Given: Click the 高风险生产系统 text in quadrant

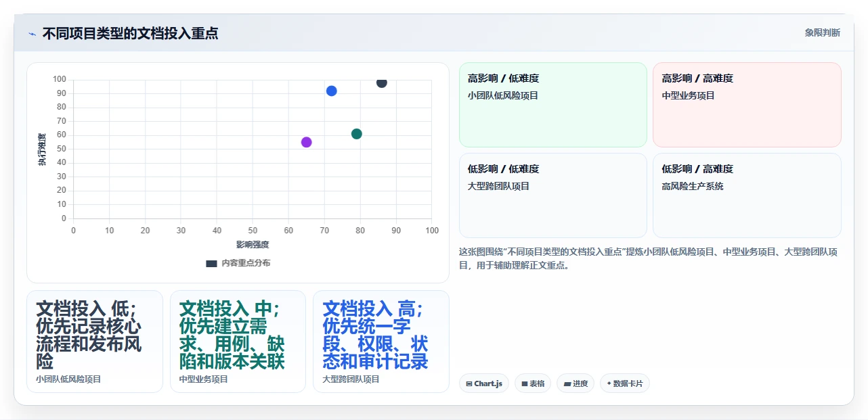Looking at the screenshot, I should 693,186.
